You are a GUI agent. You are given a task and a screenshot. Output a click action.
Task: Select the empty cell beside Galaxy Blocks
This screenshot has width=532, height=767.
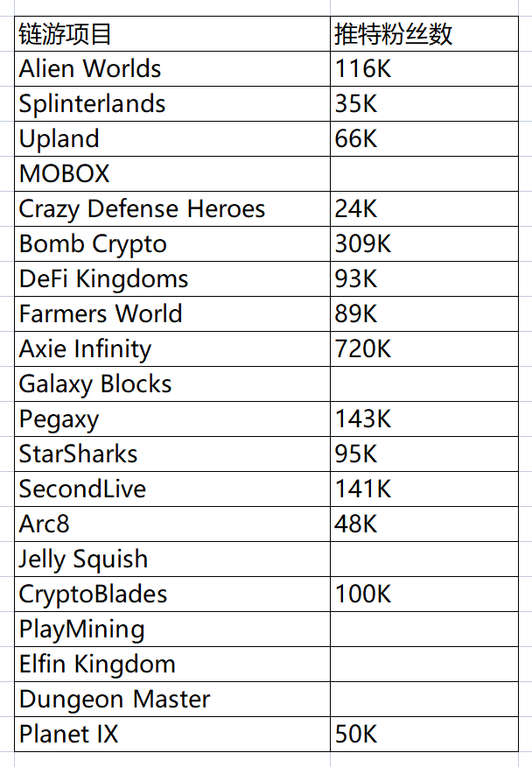[x=424, y=384]
